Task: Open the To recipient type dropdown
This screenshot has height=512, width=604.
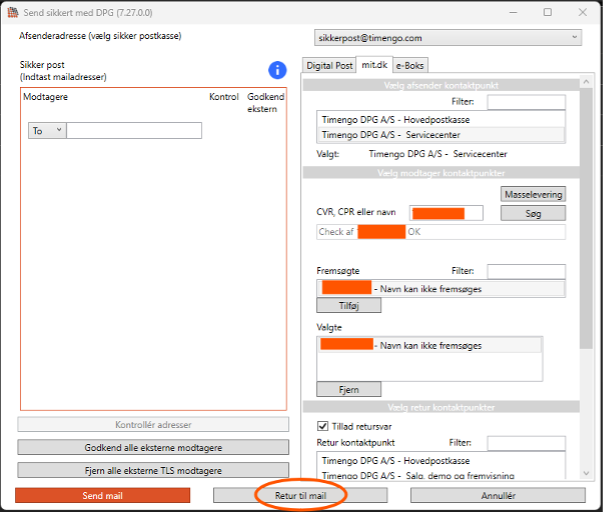Action: point(47,131)
